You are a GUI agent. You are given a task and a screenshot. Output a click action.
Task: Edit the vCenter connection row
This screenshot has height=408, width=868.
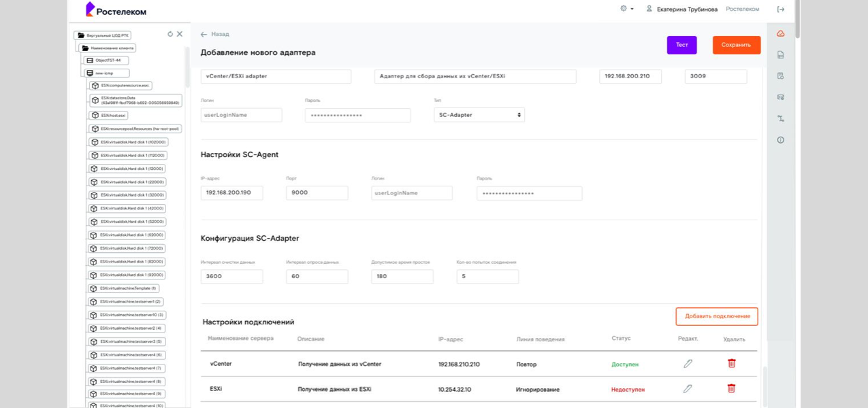pyautogui.click(x=688, y=364)
